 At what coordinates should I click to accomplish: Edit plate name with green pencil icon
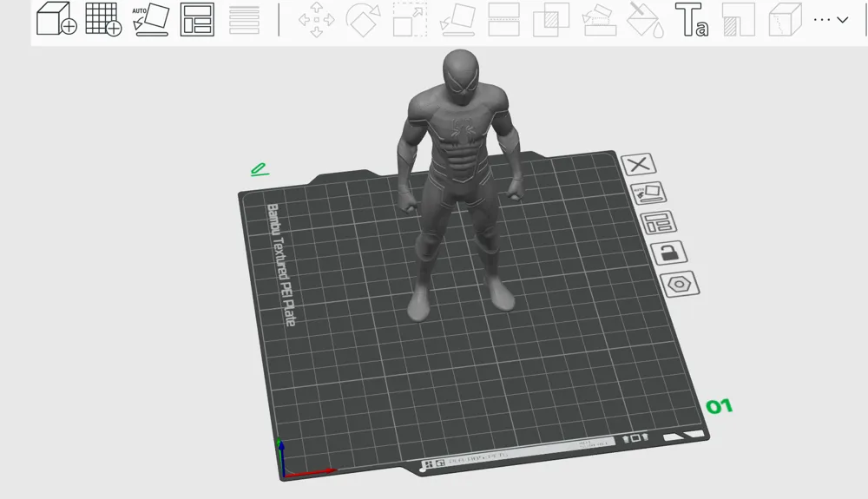(x=259, y=169)
